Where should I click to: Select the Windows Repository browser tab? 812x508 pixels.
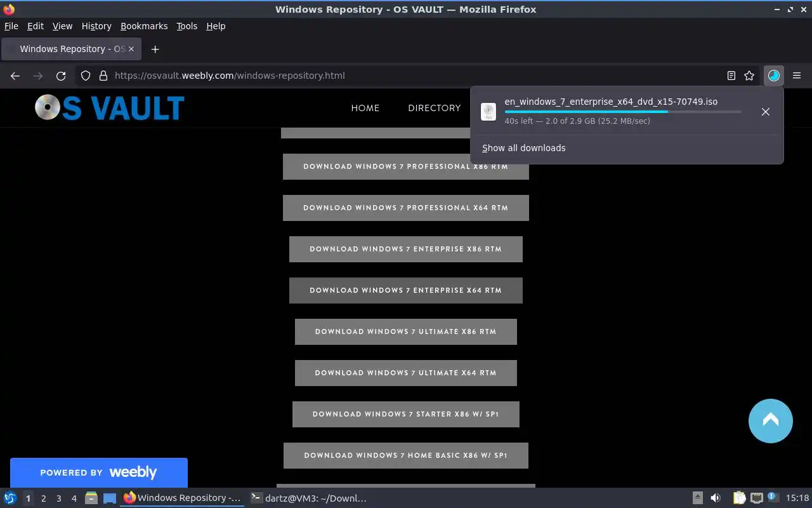tap(71, 49)
